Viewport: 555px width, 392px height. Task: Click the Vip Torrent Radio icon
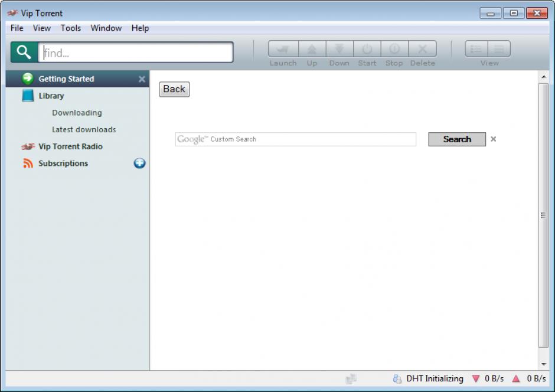28,146
